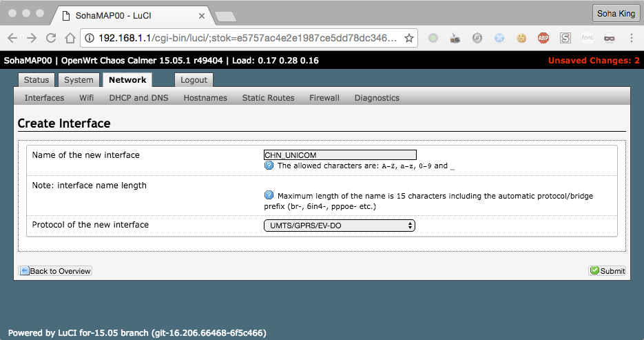Open the AdBlock Plus extension icon
The width and height of the screenshot is (644, 340).
click(x=543, y=38)
